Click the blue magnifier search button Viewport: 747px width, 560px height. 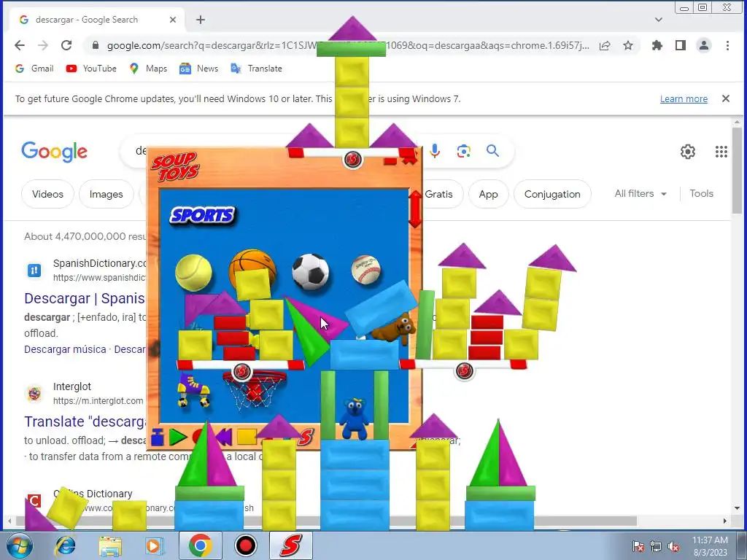click(x=492, y=151)
